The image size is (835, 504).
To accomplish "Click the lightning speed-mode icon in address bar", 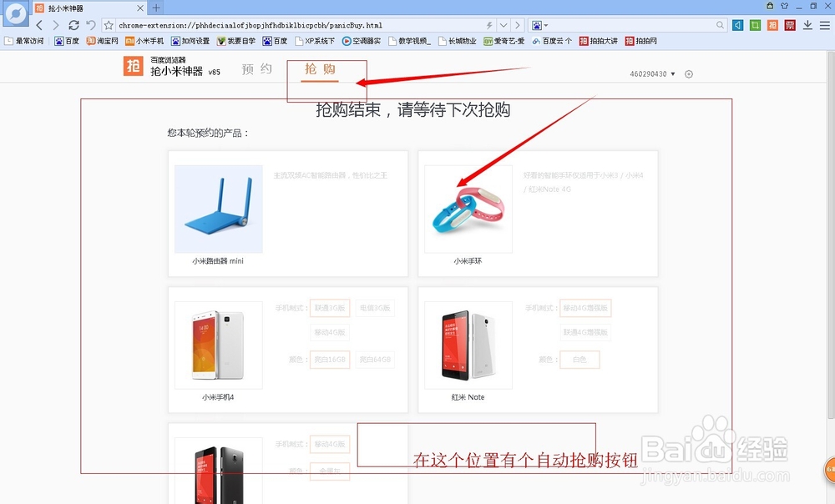I will 488,25.
